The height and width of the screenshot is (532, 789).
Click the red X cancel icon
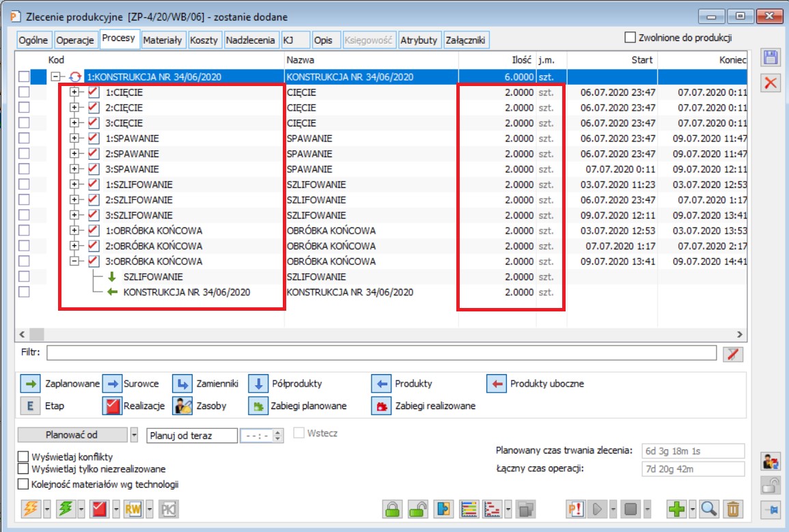click(771, 83)
